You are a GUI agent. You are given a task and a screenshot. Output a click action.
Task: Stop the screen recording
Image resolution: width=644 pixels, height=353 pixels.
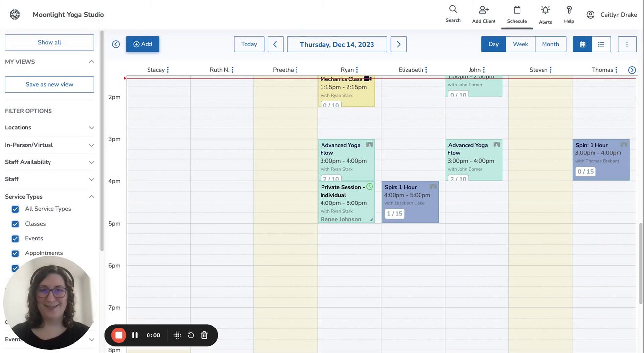(119, 335)
